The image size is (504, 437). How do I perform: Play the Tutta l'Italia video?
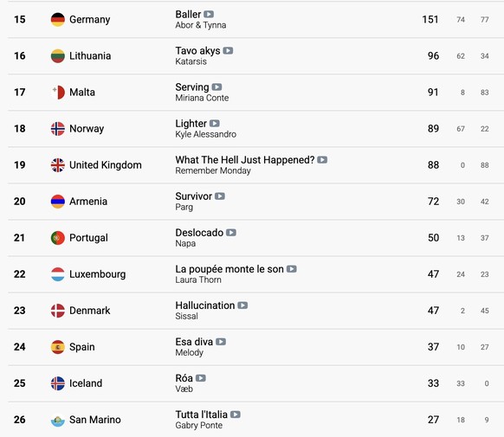235,415
